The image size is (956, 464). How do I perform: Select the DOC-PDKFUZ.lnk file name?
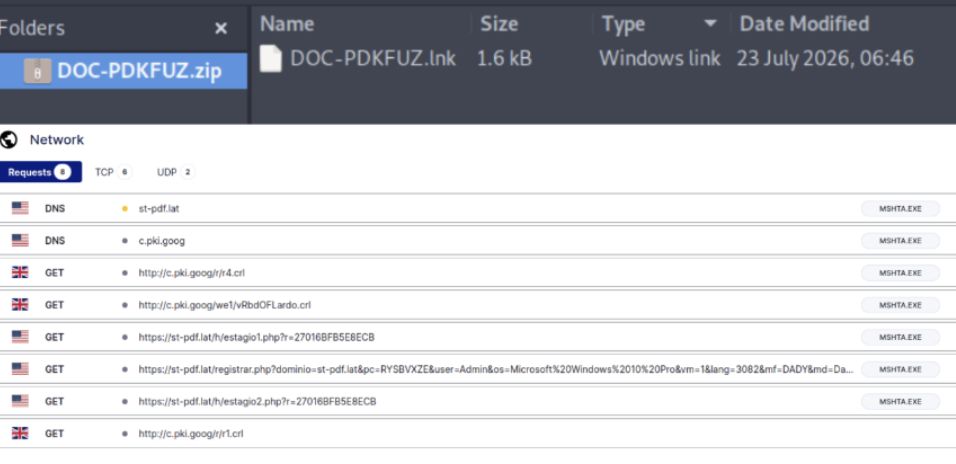tap(373, 58)
